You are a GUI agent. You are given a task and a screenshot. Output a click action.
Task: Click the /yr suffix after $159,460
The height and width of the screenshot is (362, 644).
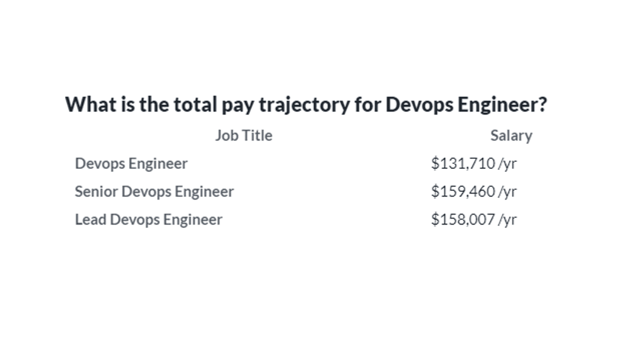click(507, 192)
